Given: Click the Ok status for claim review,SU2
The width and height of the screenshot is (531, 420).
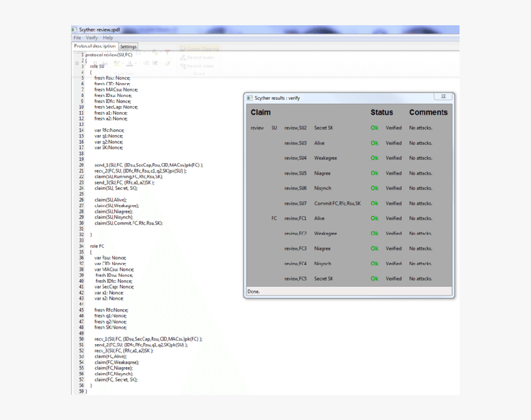Looking at the screenshot, I should [375, 128].
